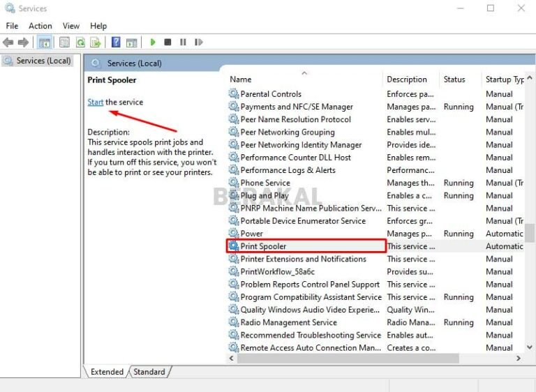Sort the list by the Status column header
Screen dimensions: 536x392
pyautogui.click(x=454, y=80)
